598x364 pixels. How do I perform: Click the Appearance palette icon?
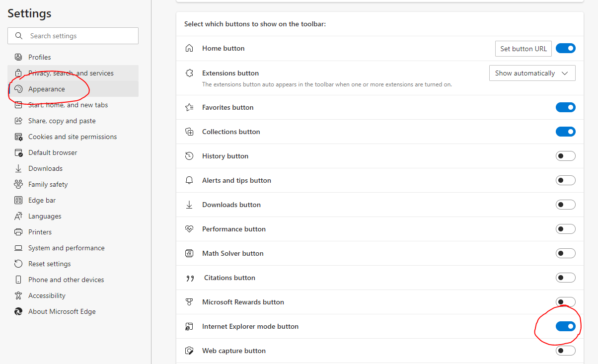tap(18, 89)
